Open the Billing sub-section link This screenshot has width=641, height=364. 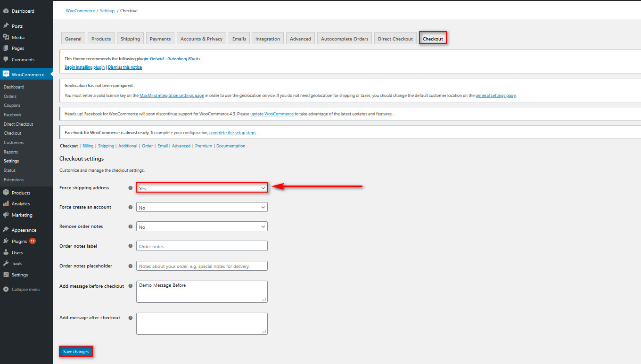pos(88,146)
